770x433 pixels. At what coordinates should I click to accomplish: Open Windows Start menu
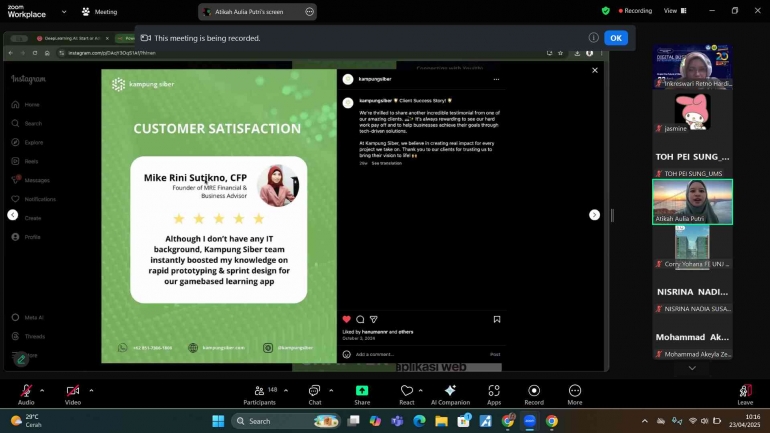click(218, 421)
